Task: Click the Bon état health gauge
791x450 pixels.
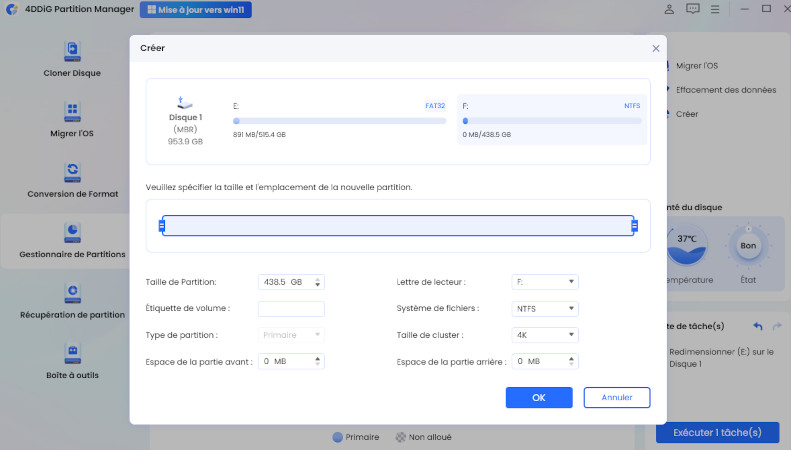Action: (x=748, y=246)
